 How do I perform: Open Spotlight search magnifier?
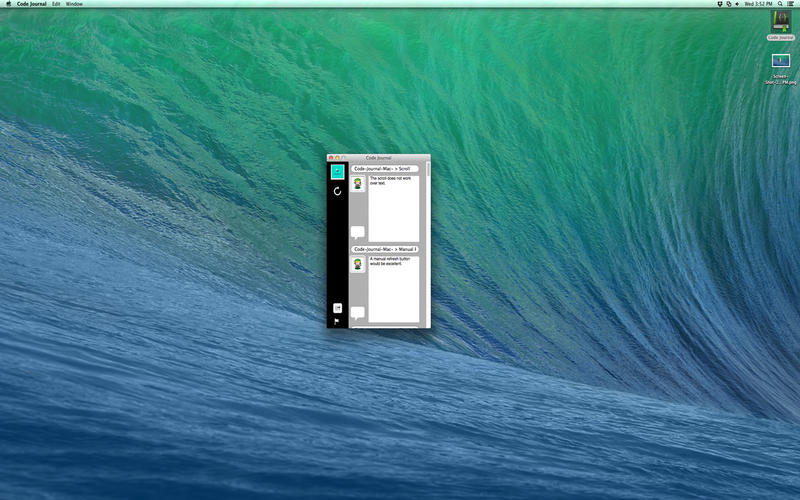click(780, 4)
